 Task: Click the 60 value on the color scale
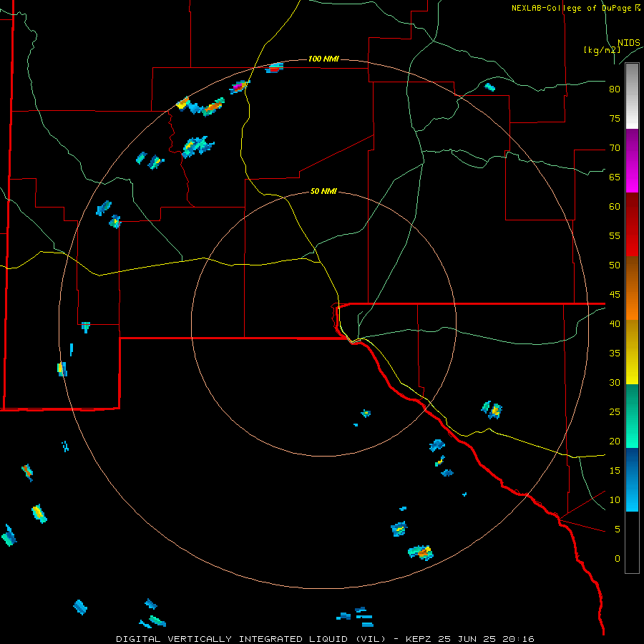[x=615, y=207]
